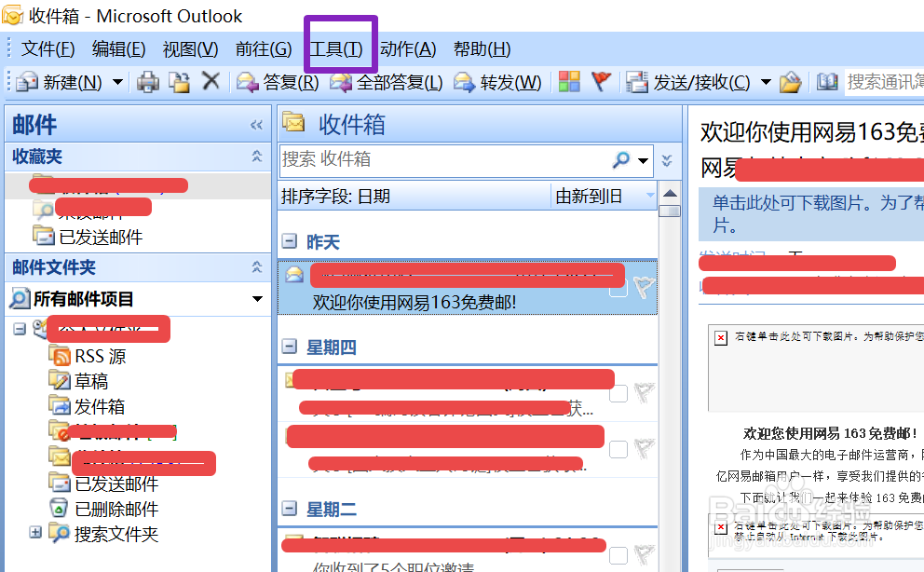
Task: Flag the selected 163 welcome message
Action: 644,287
